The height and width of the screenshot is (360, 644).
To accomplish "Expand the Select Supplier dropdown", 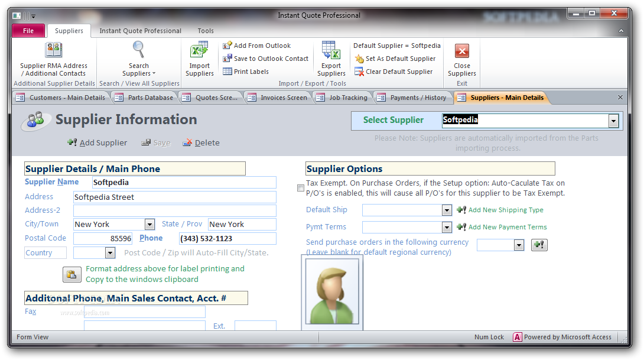I will (x=613, y=121).
